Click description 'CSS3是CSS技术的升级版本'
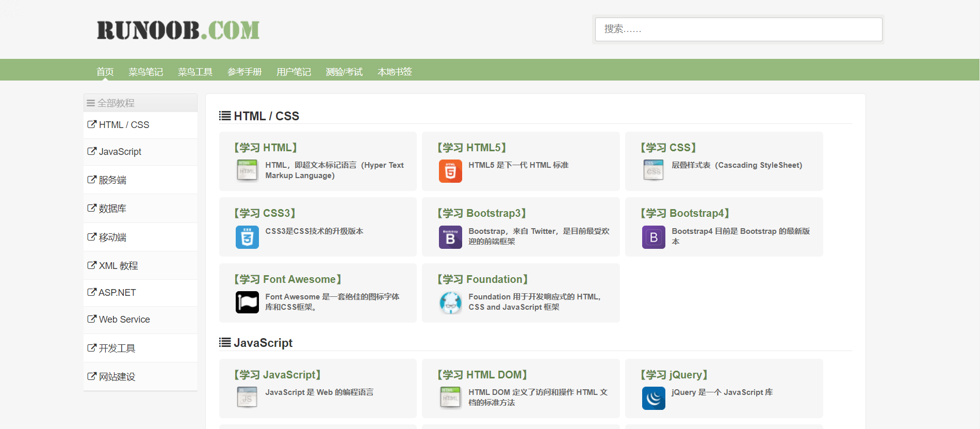This screenshot has height=429, width=980. [314, 231]
